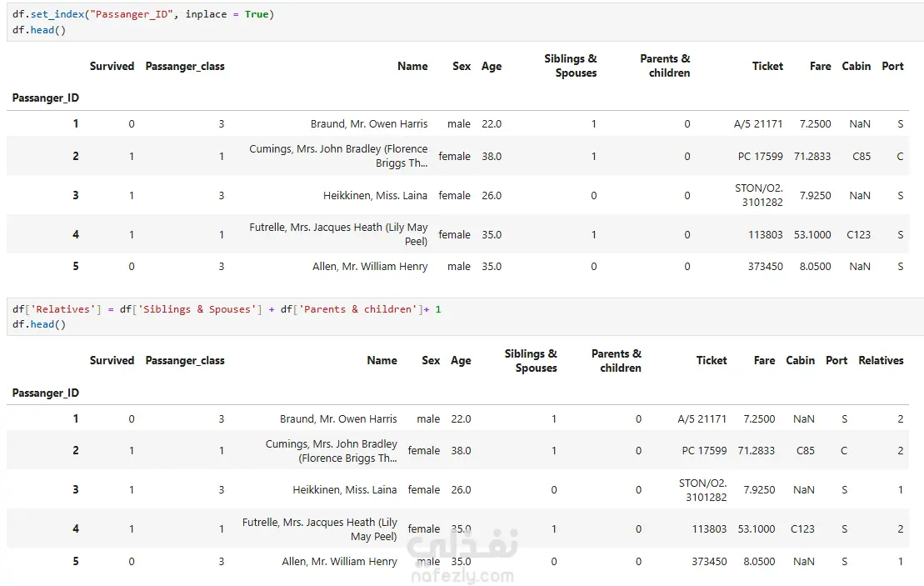The image size is (924, 586).
Task: Click index 5 row label in the first table
Action: point(76,267)
